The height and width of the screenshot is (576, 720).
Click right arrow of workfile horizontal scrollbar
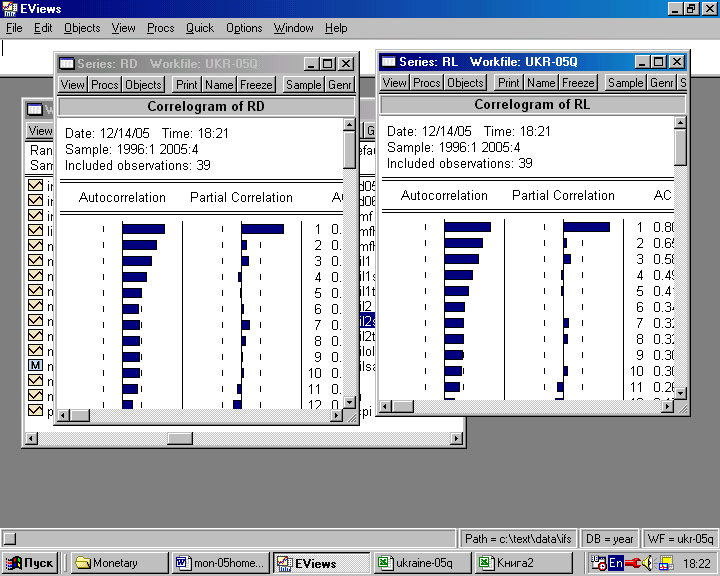pos(456,439)
